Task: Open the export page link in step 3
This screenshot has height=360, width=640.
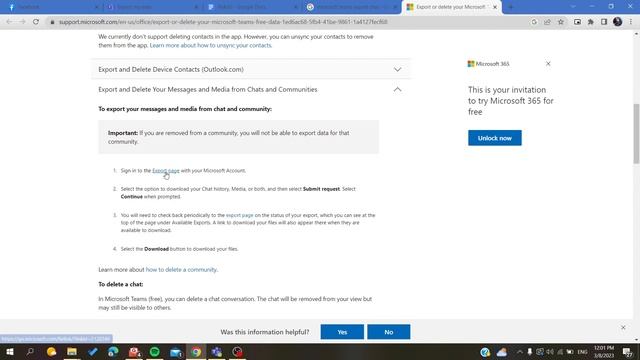Action: tap(240, 215)
